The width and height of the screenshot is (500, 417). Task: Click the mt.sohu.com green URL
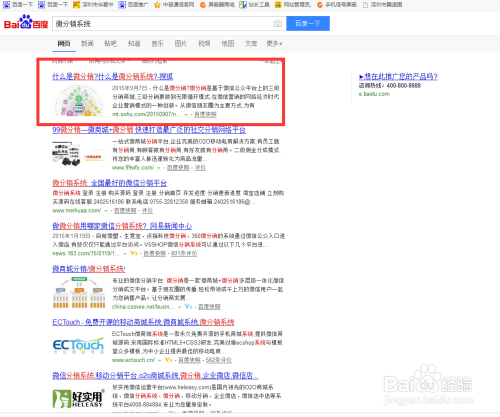(147, 114)
